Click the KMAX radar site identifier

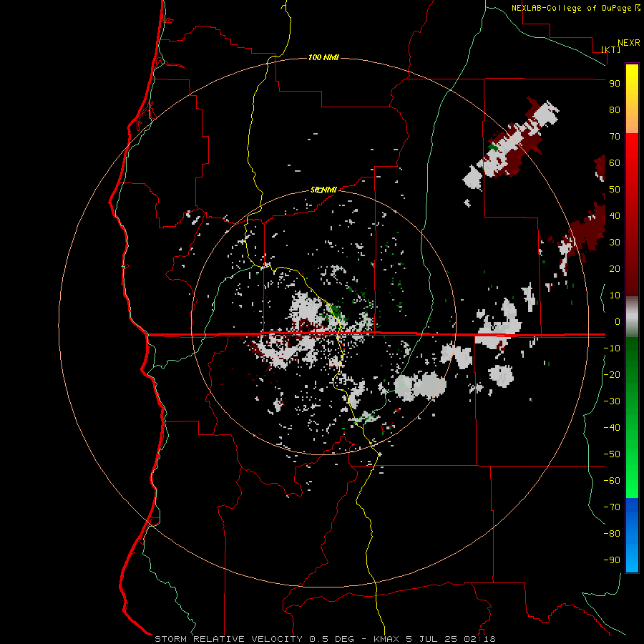point(386,639)
